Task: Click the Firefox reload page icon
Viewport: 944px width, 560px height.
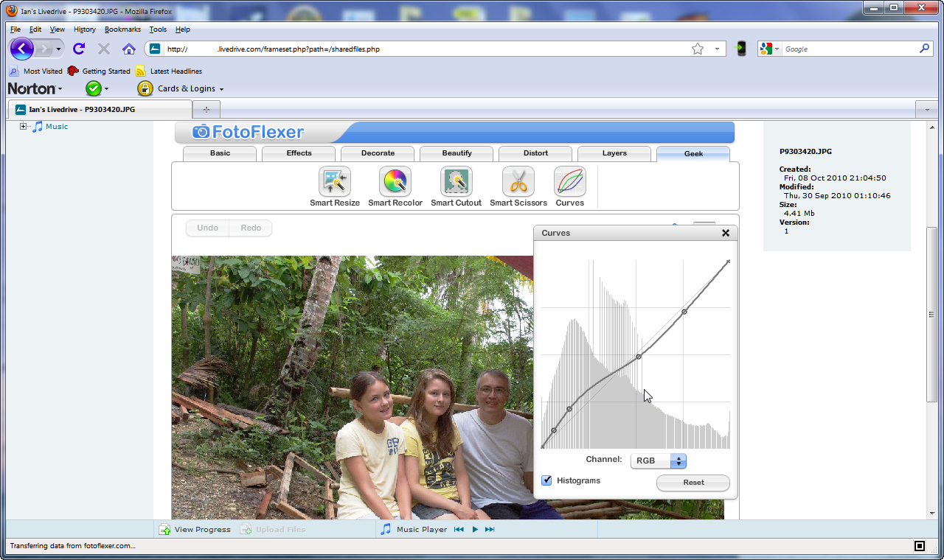Action: point(79,49)
